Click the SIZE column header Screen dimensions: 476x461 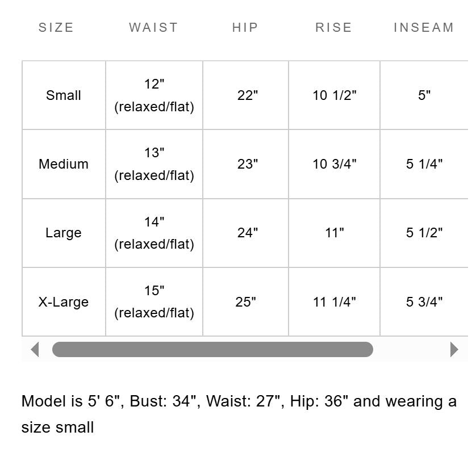pyautogui.click(x=56, y=27)
